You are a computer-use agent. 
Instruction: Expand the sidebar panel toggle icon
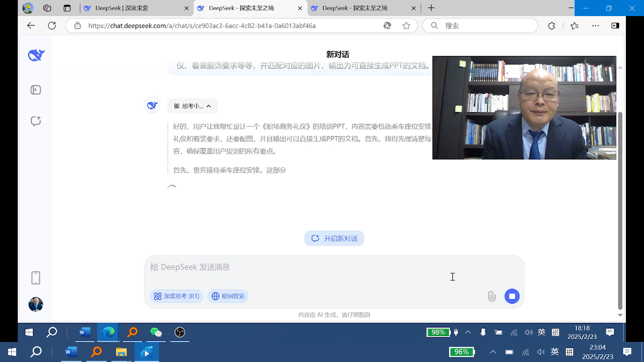point(36,90)
